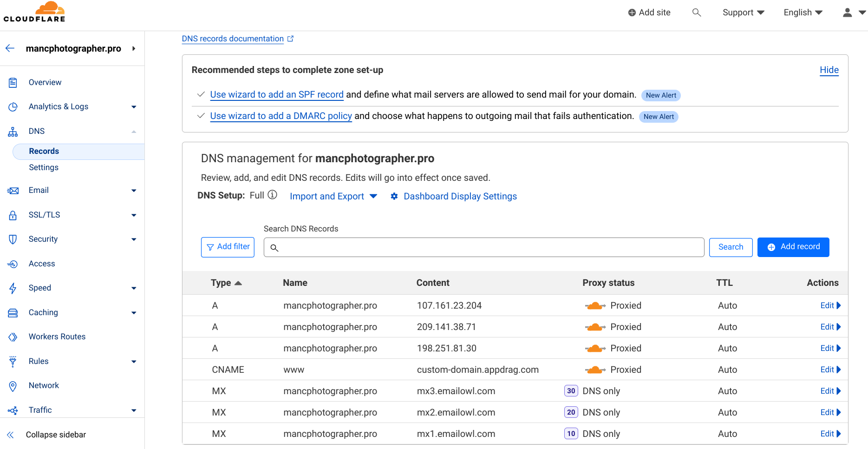868x449 pixels.
Task: Click the Security shield icon
Action: [x=13, y=239]
